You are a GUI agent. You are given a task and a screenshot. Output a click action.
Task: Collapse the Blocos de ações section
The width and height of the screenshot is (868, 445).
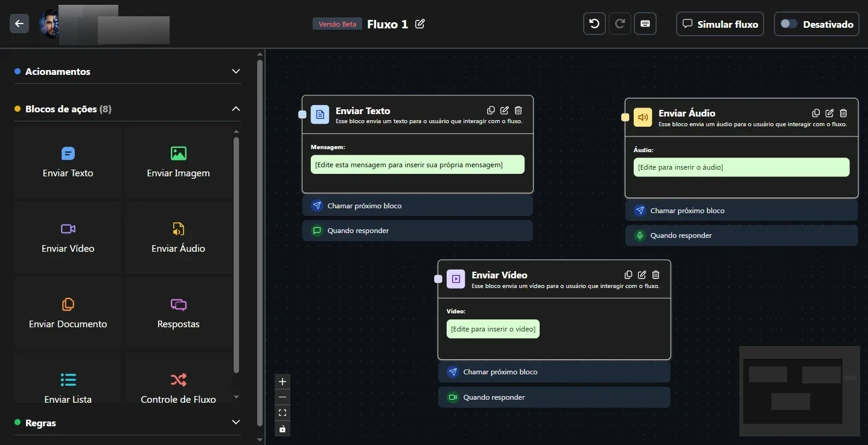pyautogui.click(x=236, y=109)
